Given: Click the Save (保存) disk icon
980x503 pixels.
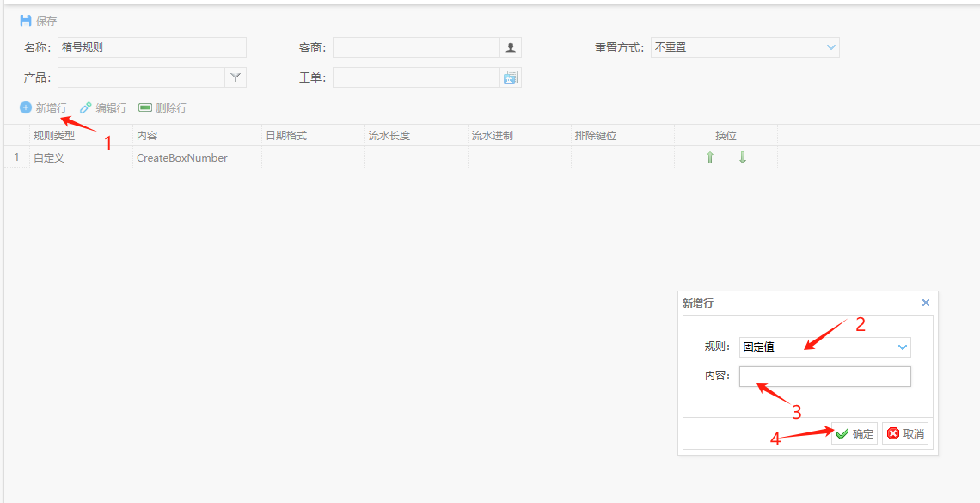Looking at the screenshot, I should [26, 21].
